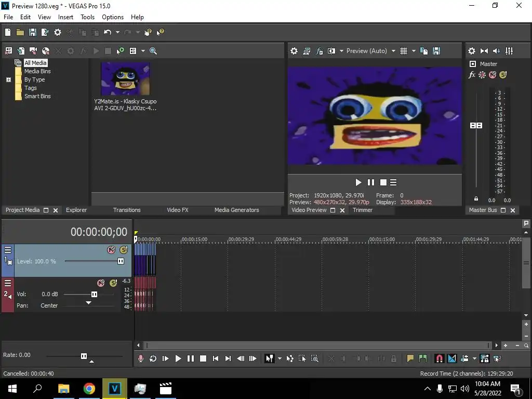Open Video Output FX in preview
Viewport: 532px width, 399px height.
(x=319, y=51)
